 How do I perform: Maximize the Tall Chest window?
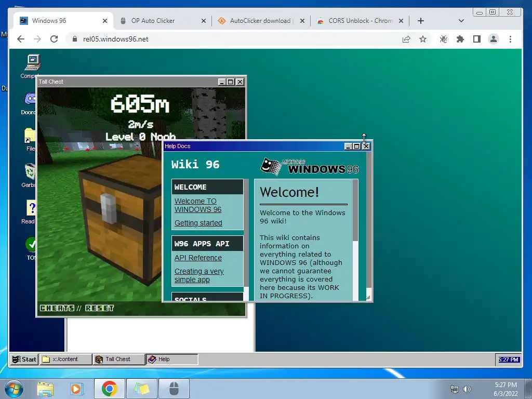point(230,82)
